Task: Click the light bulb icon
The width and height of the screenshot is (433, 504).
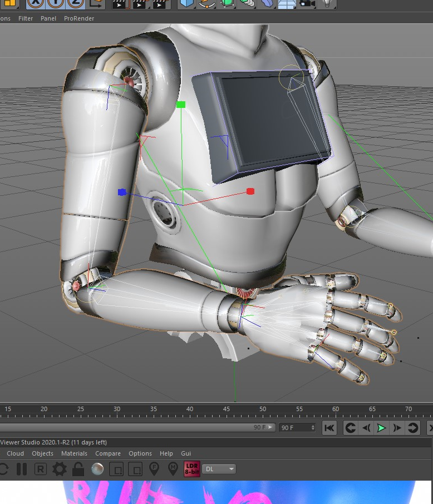Action: coord(326,3)
